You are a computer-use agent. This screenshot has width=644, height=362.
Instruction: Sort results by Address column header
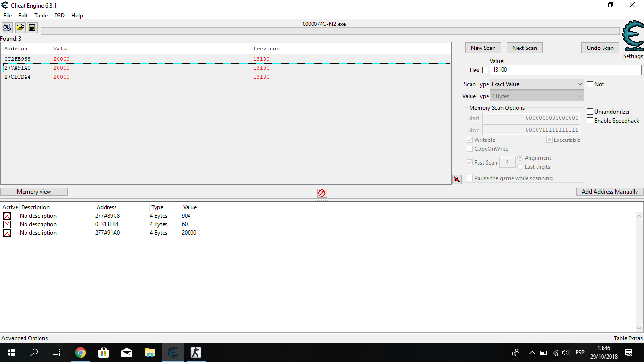[x=26, y=49]
